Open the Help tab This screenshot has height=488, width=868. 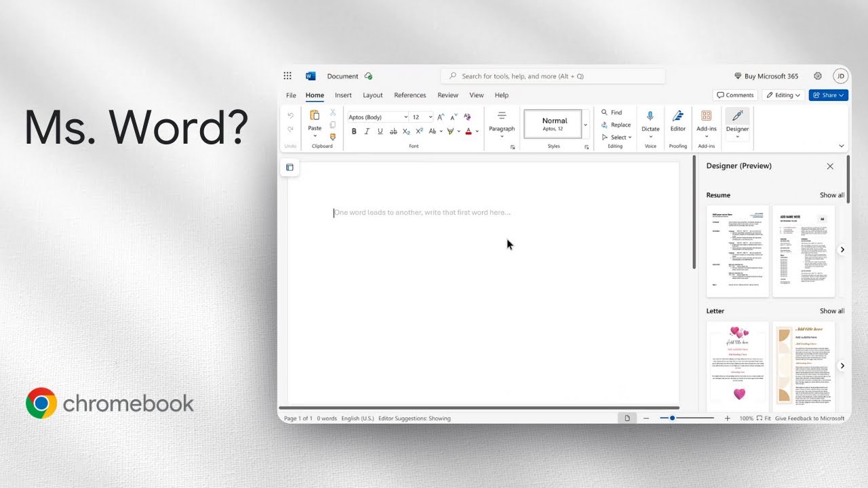(502, 95)
